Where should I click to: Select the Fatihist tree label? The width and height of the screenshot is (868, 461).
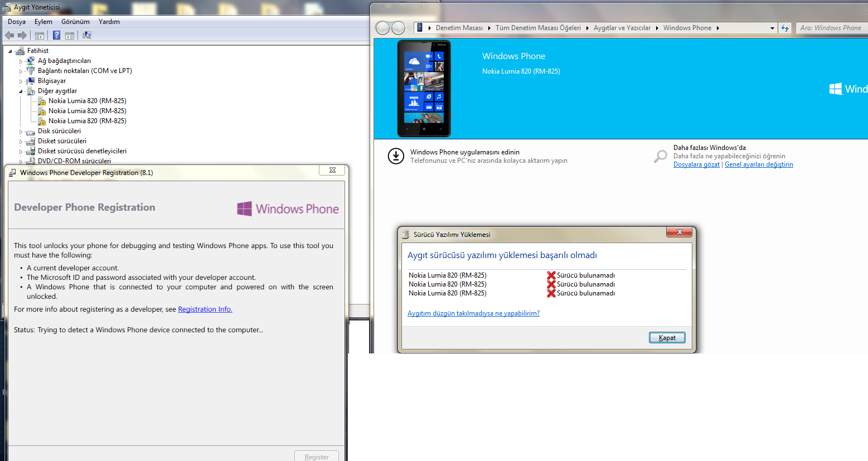pos(38,51)
